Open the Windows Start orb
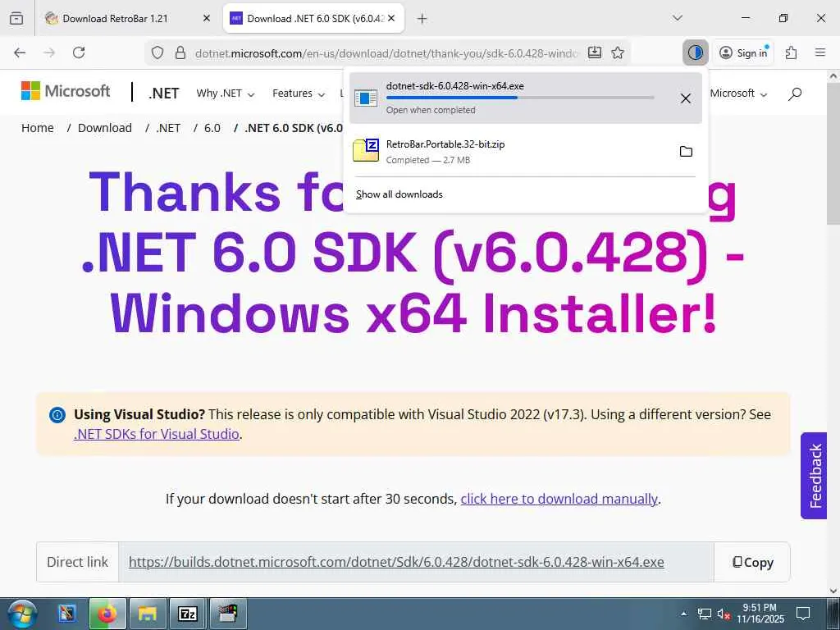840x630 pixels. coord(22,614)
